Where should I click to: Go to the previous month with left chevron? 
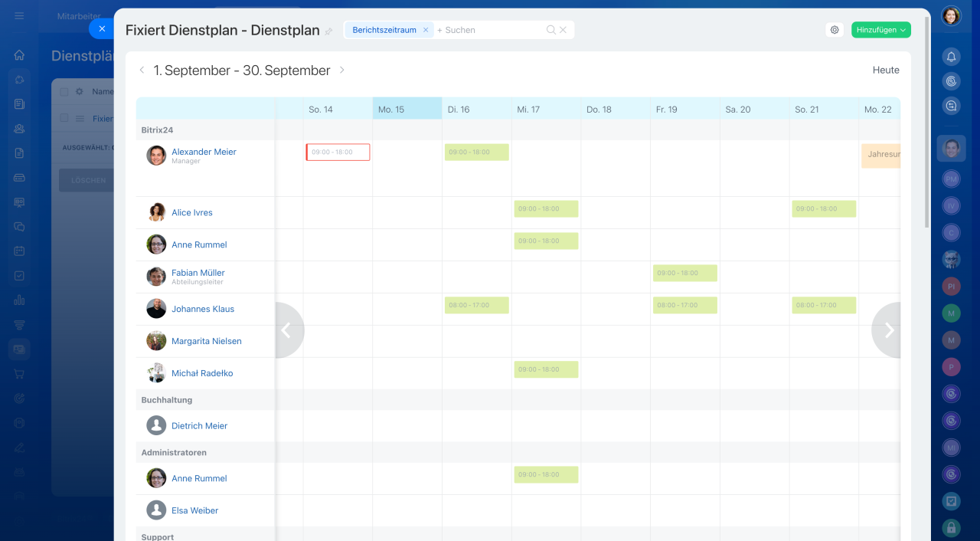[x=142, y=70]
